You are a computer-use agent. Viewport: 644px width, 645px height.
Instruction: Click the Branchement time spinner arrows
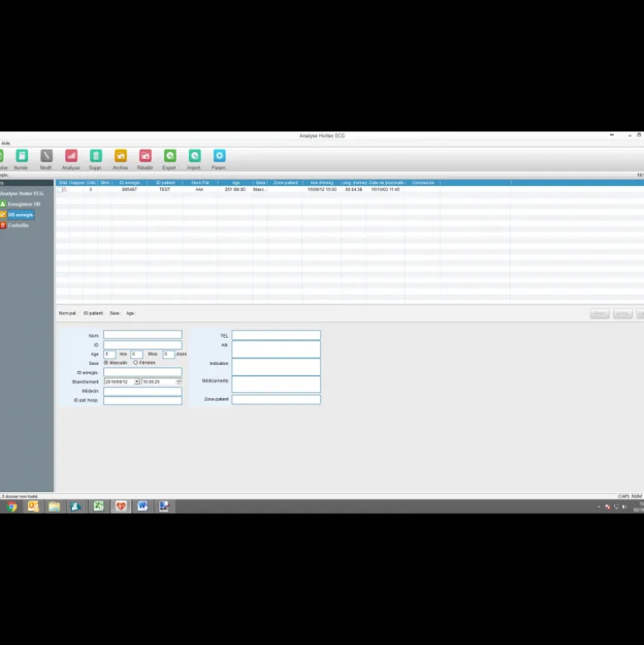pyautogui.click(x=179, y=382)
